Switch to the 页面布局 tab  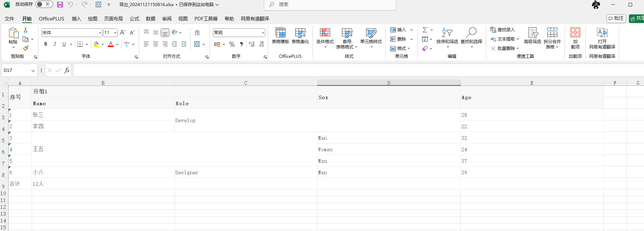click(113, 19)
